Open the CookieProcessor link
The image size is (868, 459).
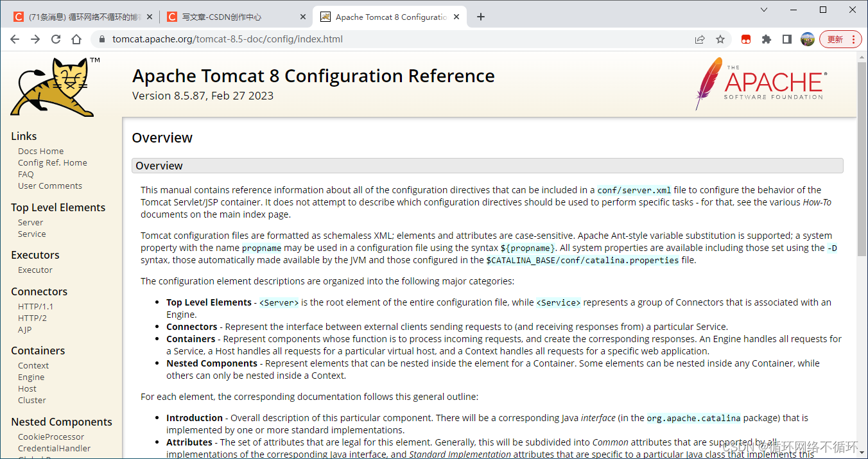(51, 437)
